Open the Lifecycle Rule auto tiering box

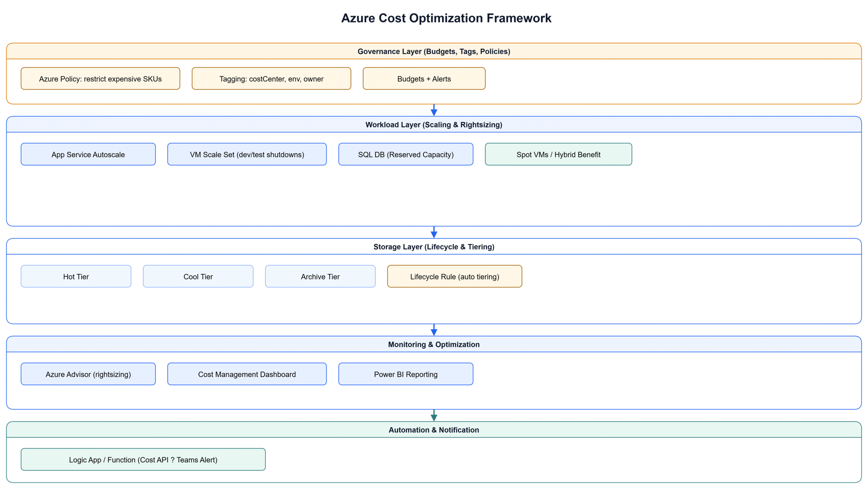click(454, 277)
